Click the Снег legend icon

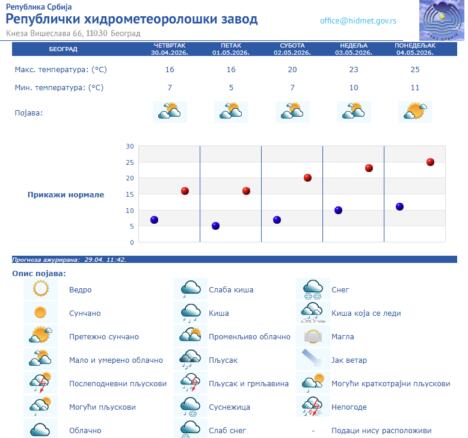coord(313,289)
